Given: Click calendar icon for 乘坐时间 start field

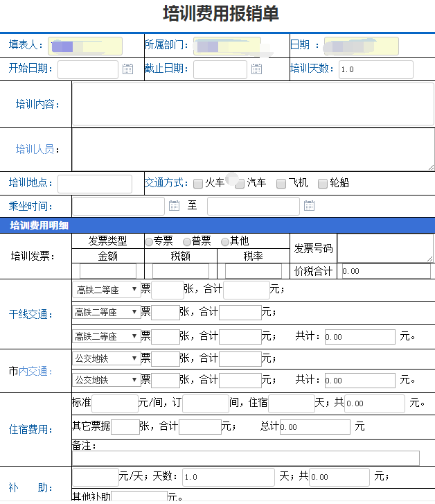Looking at the screenshot, I should pos(175,206).
